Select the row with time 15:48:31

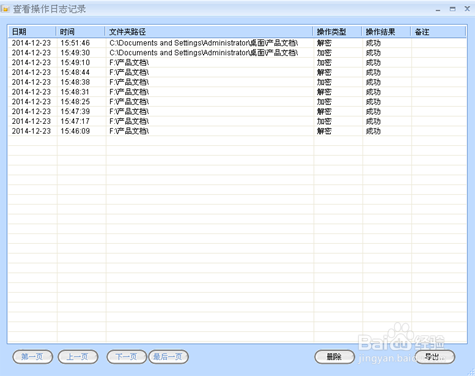[x=237, y=92]
